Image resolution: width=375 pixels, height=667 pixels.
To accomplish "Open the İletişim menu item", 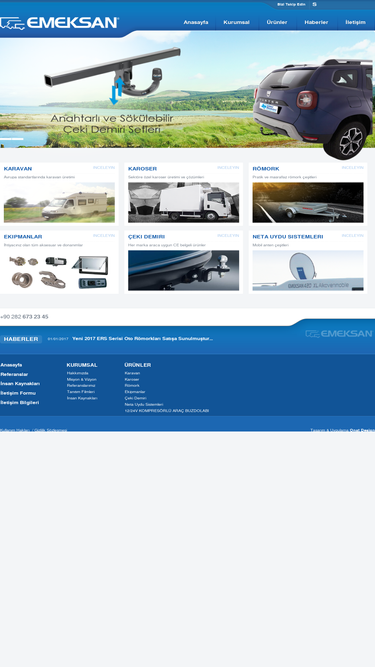I will (355, 22).
